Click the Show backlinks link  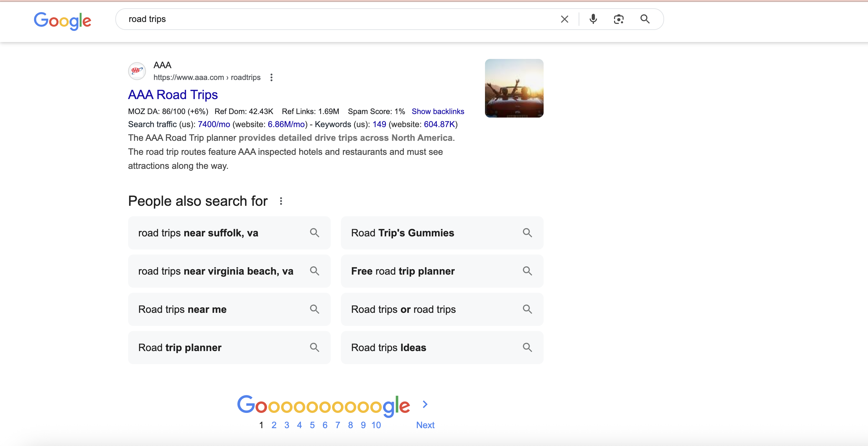[x=438, y=111]
